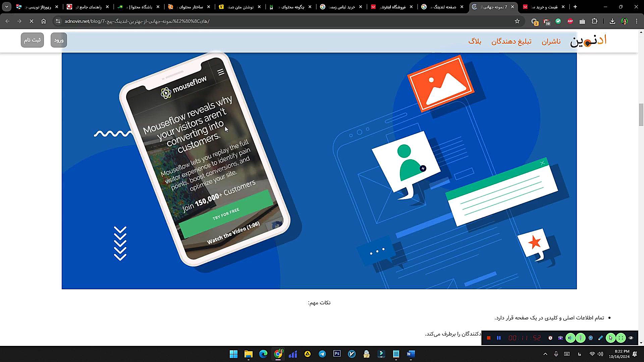Go to the Chrome home page
Screen dimensions: 644x362
pos(44,21)
